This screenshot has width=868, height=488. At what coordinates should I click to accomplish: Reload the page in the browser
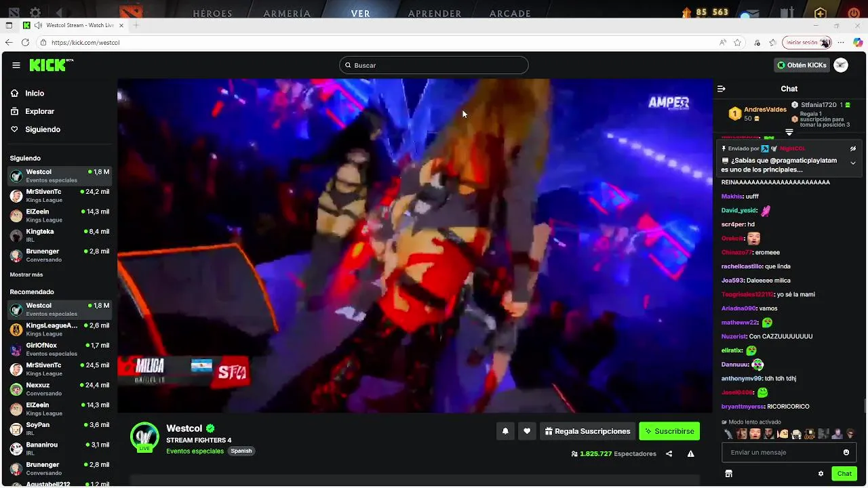(x=25, y=42)
